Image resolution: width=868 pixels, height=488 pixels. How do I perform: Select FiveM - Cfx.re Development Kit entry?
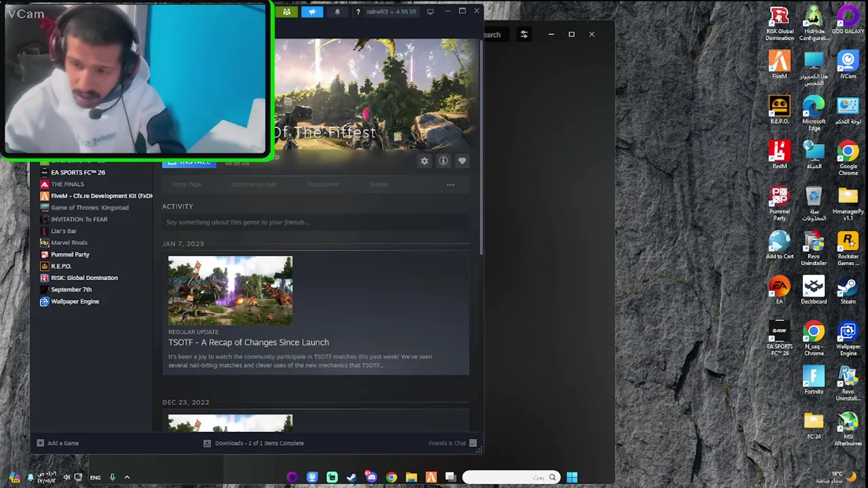click(x=96, y=196)
